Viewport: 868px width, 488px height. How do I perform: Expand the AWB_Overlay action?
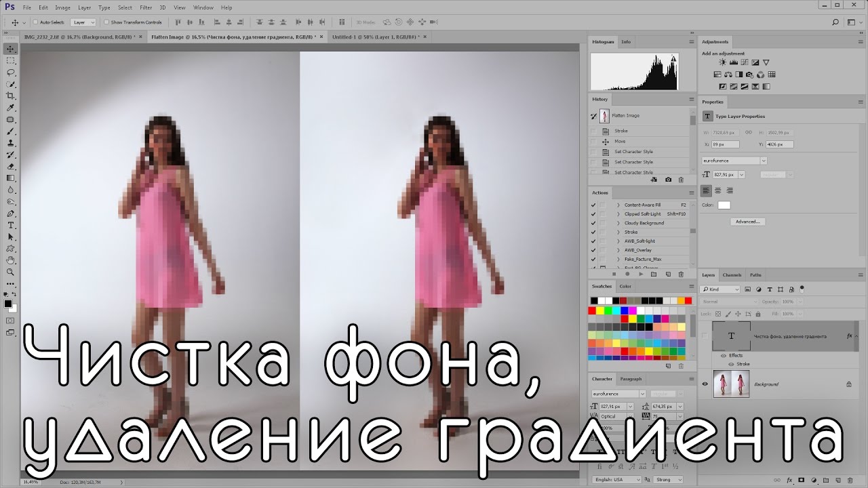click(x=618, y=250)
